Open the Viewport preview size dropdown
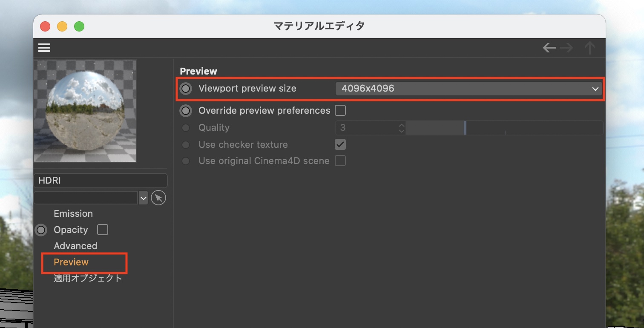This screenshot has height=328, width=644. click(x=469, y=89)
